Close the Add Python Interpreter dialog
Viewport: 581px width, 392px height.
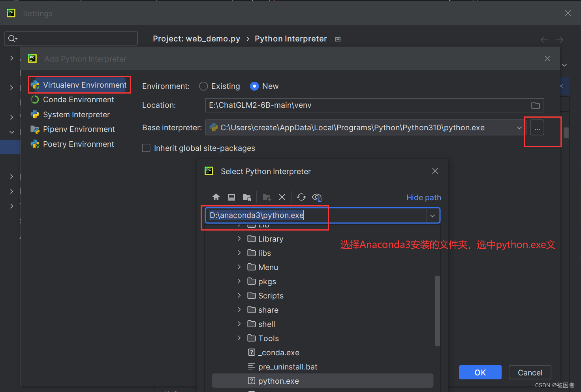(547, 58)
